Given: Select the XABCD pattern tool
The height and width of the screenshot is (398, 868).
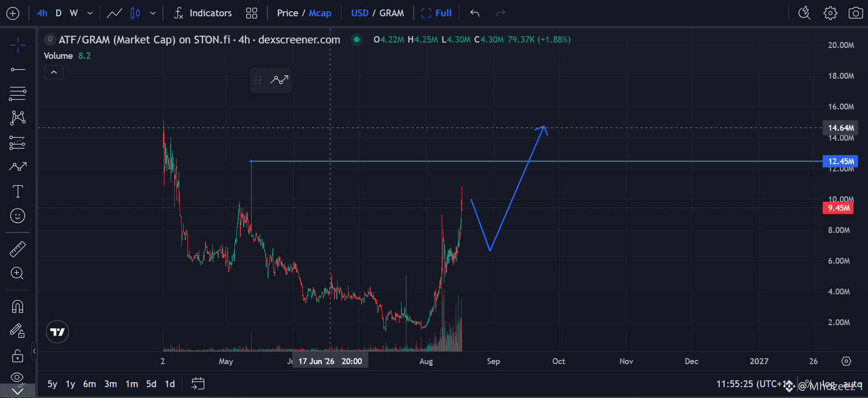Looking at the screenshot, I should click(x=18, y=118).
